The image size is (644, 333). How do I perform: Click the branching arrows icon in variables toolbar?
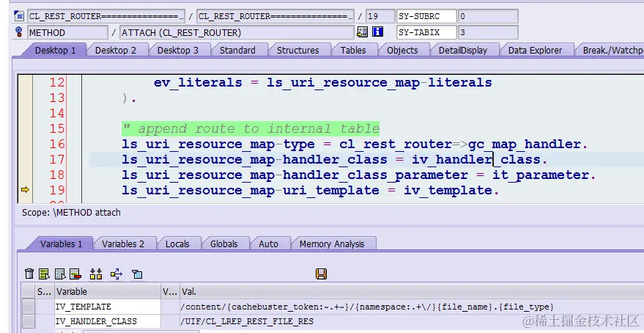116,274
